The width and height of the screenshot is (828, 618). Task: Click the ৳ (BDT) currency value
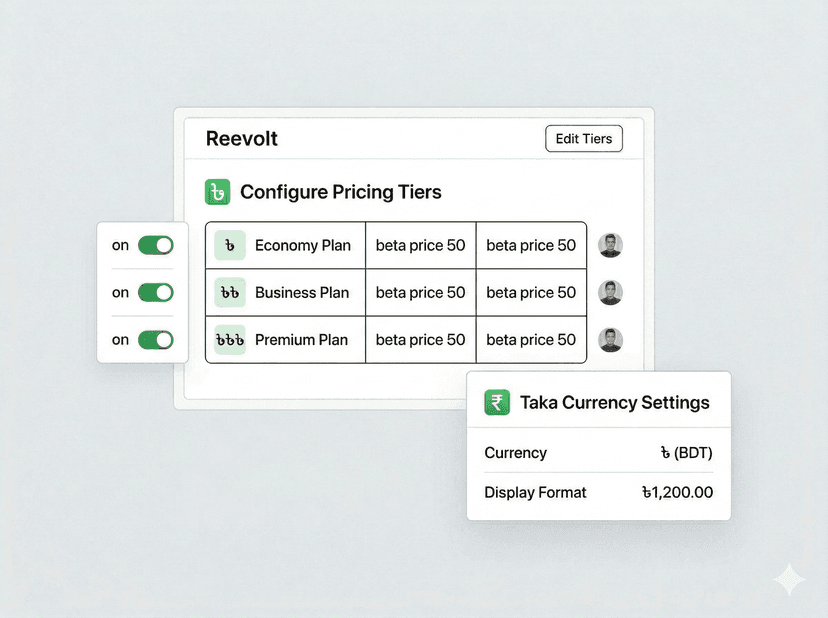point(686,453)
